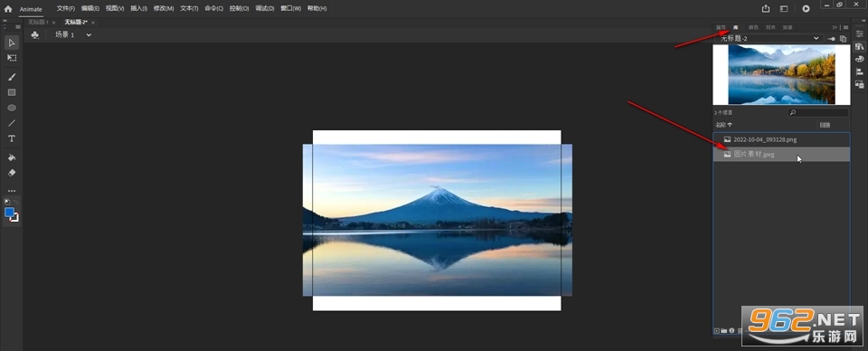Click the library preview thumbnail
This screenshot has width=868, height=351.
(x=781, y=75)
